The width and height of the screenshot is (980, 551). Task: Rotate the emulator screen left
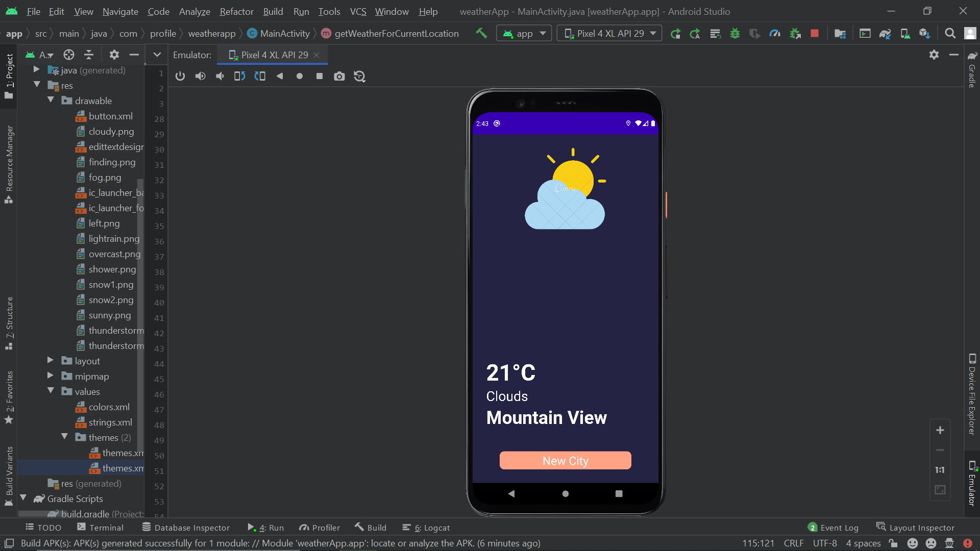coord(239,76)
